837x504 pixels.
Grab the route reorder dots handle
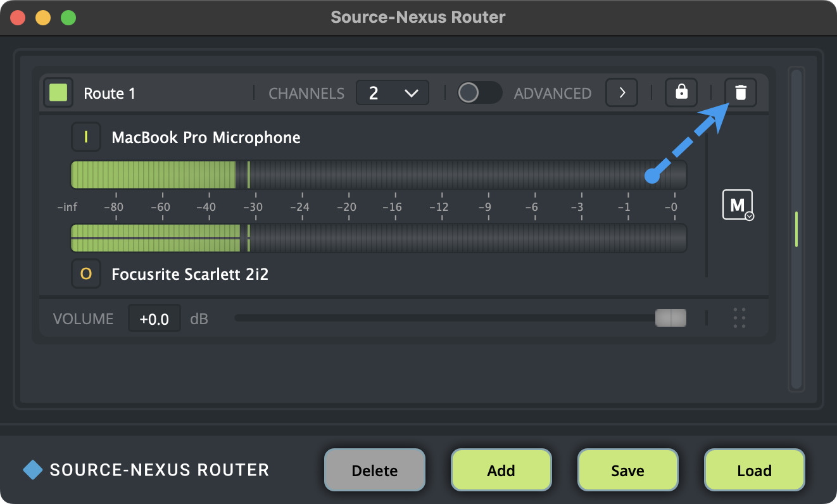[739, 318]
